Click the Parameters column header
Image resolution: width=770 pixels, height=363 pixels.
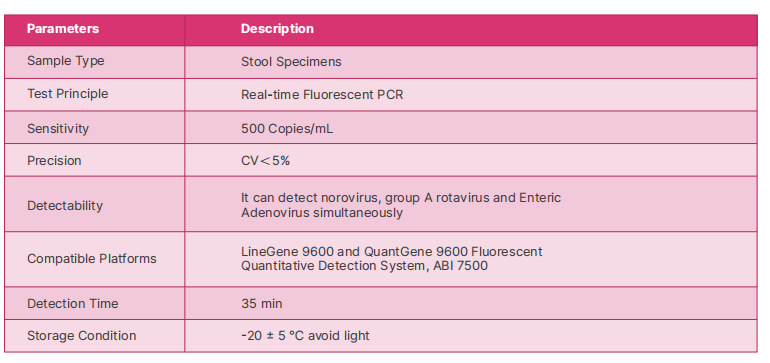63,28
